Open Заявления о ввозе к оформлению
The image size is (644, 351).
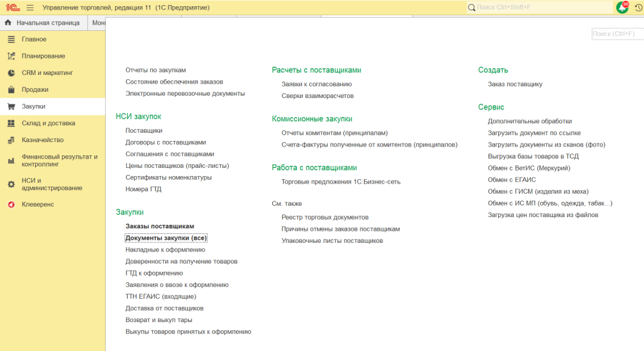point(177,285)
